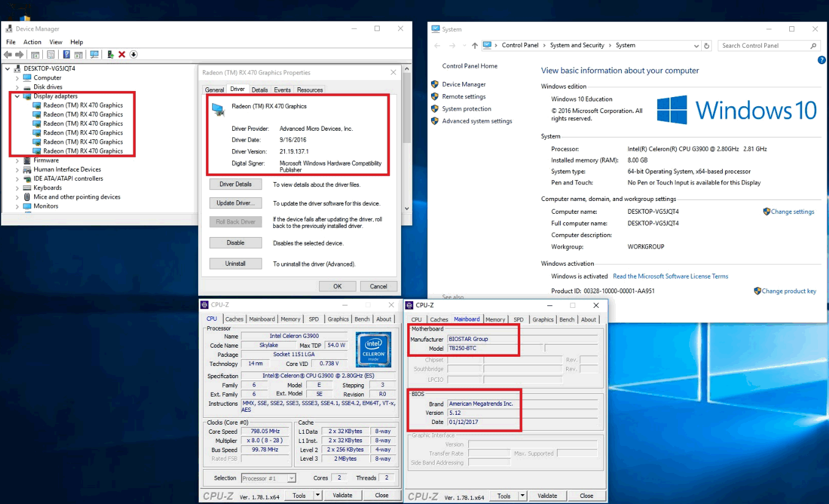The height and width of the screenshot is (504, 829).
Task: Click Scan for hardware changes monitor icon
Action: click(95, 54)
